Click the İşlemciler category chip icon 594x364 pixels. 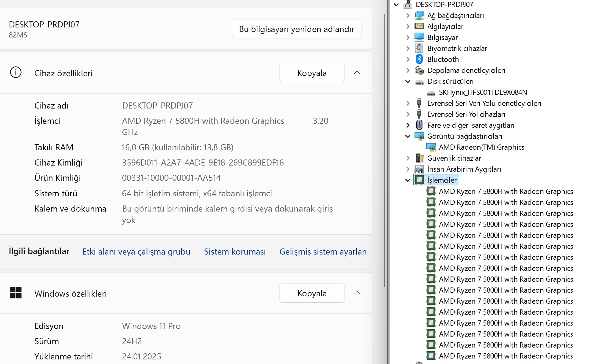point(419,180)
